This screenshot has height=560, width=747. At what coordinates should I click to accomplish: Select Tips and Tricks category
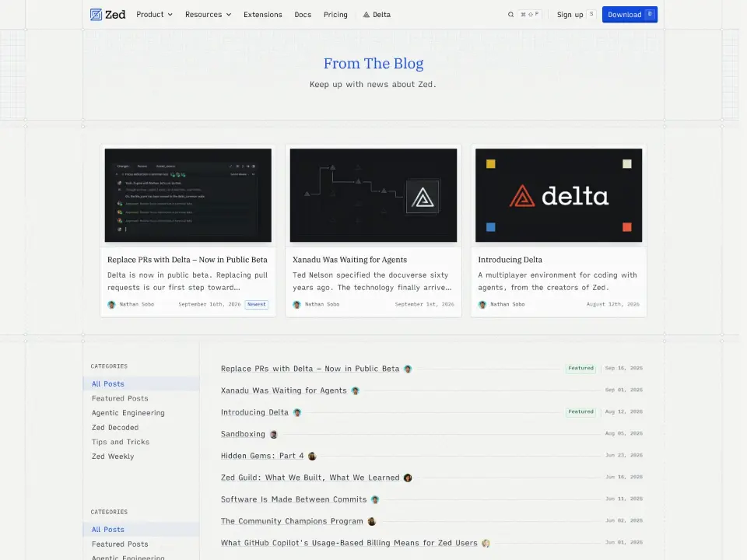[120, 442]
